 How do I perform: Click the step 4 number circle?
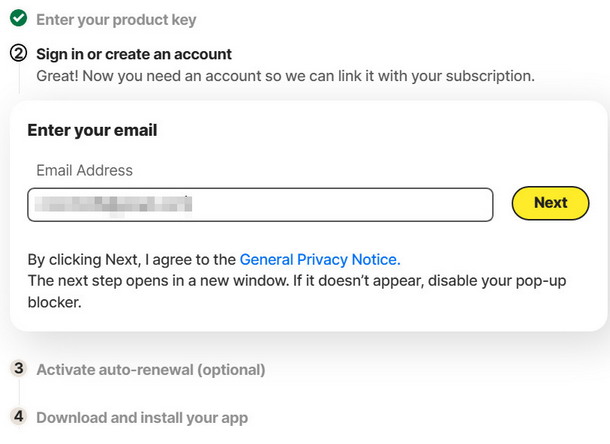[18, 417]
